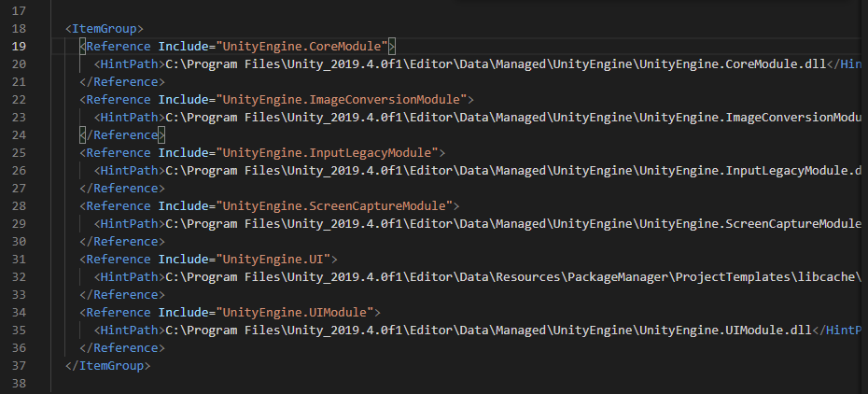Click HintPath tag on line 35
Viewport: 868px width, 394px height.
(x=130, y=330)
